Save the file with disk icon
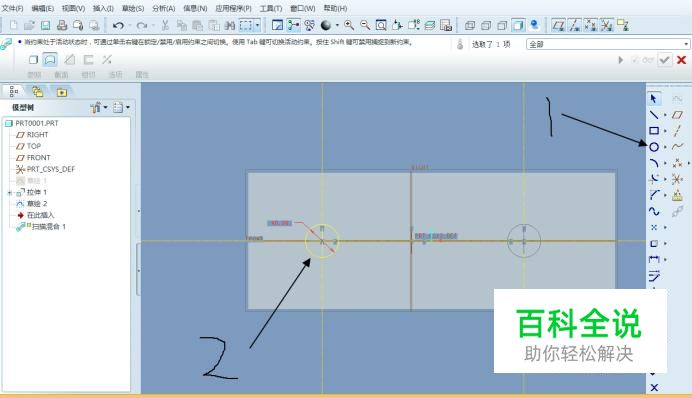 45,26
